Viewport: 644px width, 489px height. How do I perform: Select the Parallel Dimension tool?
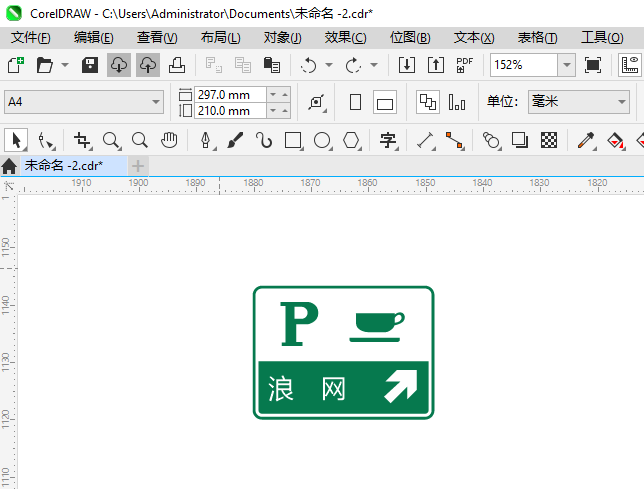coord(426,140)
